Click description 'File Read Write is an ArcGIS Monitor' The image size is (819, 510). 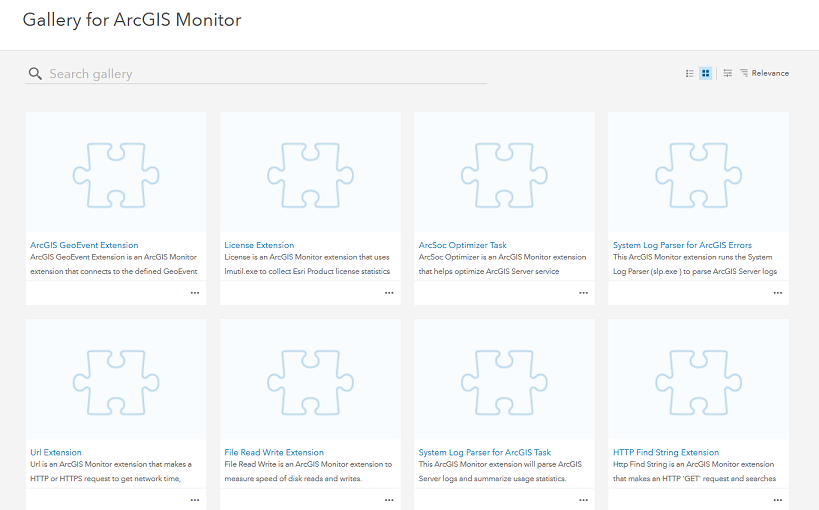click(x=308, y=471)
